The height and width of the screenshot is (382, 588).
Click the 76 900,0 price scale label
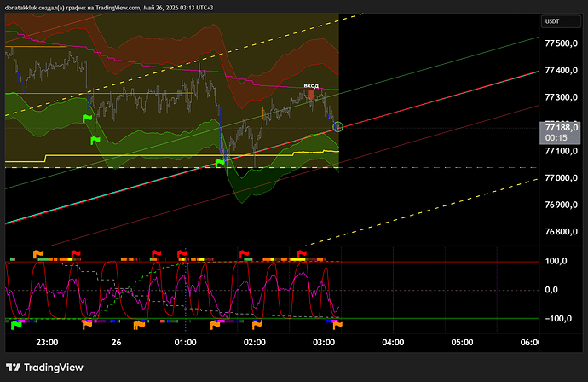point(562,205)
